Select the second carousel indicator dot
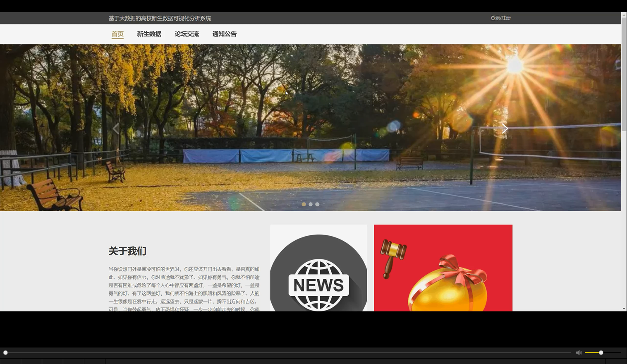The height and width of the screenshot is (364, 627). tap(311, 204)
